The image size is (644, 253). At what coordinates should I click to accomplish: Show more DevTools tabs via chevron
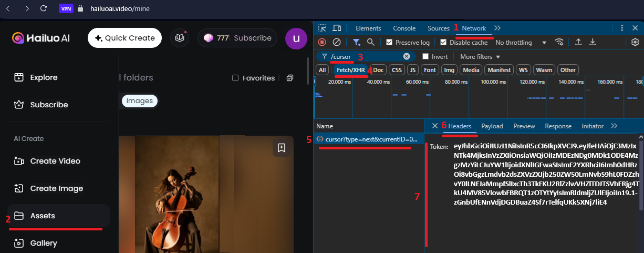coord(498,28)
